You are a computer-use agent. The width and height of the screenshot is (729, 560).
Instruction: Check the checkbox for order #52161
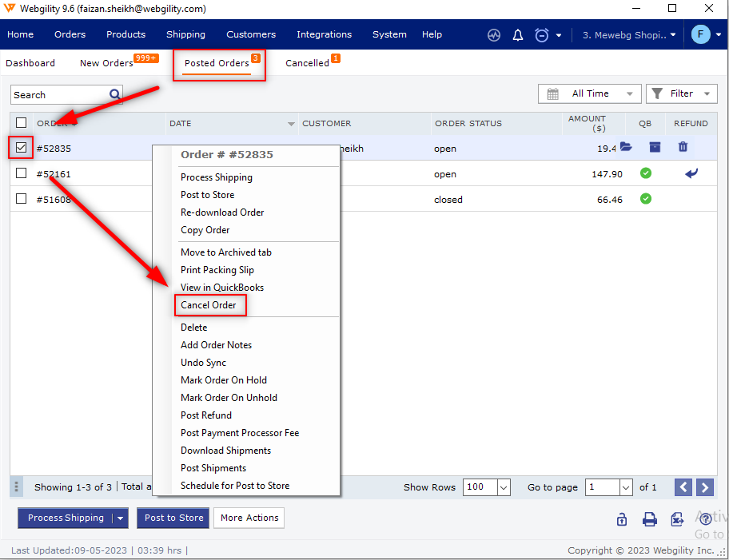pos(21,173)
